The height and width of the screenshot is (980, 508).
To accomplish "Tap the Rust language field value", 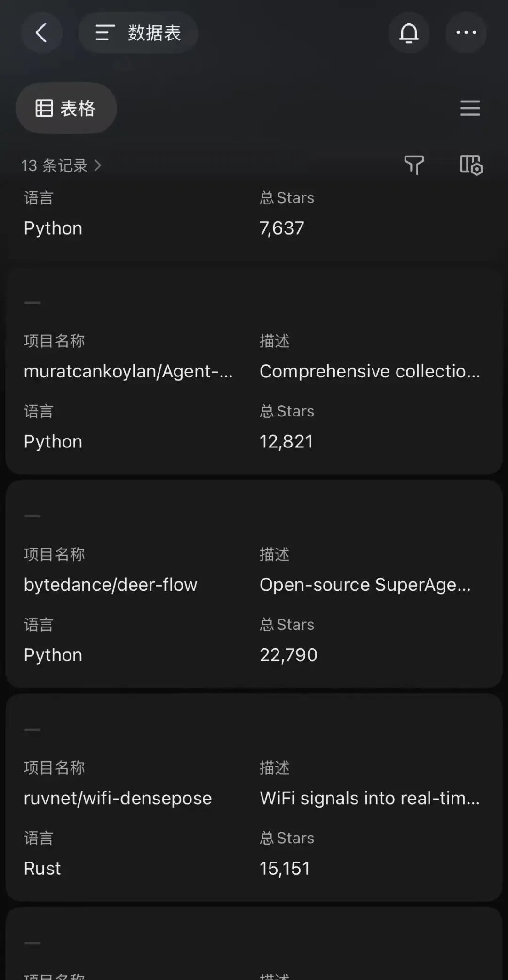I will pos(42,868).
